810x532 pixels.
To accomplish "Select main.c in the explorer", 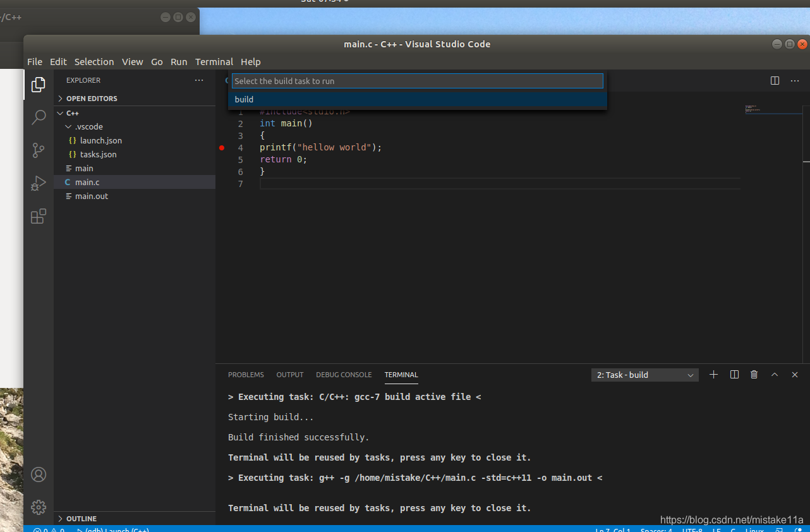I will point(135,182).
